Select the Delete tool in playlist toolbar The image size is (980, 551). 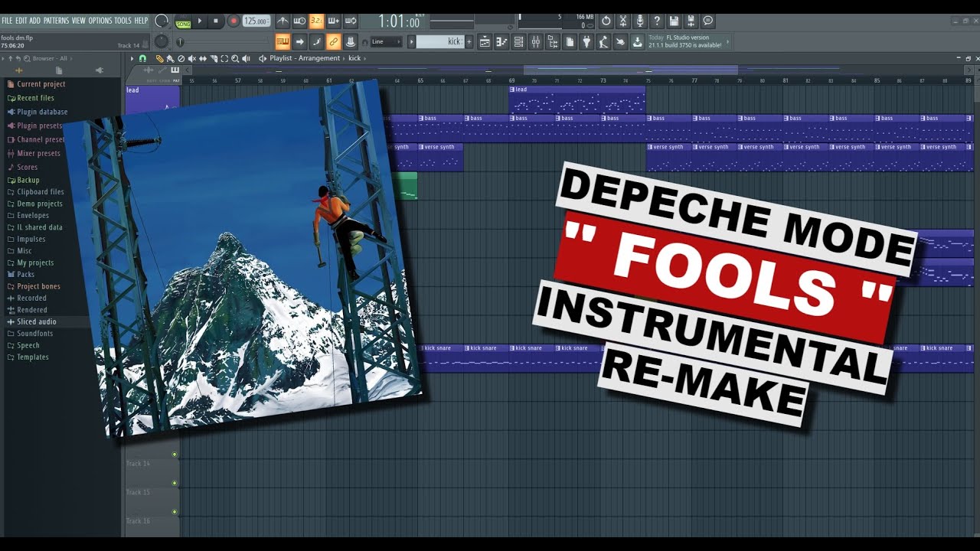(181, 58)
